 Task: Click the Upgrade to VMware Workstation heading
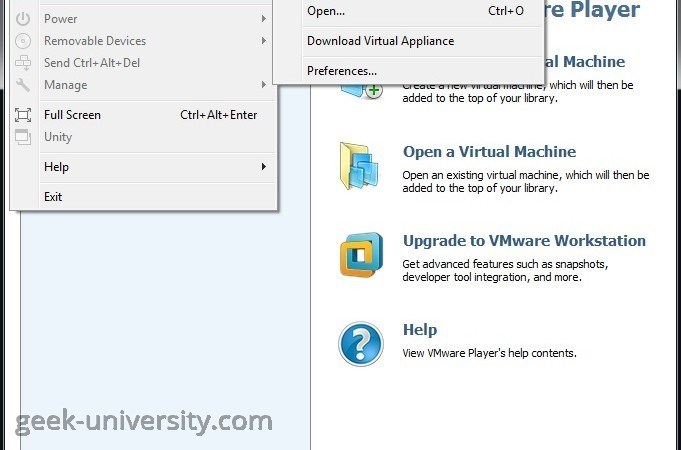524,241
